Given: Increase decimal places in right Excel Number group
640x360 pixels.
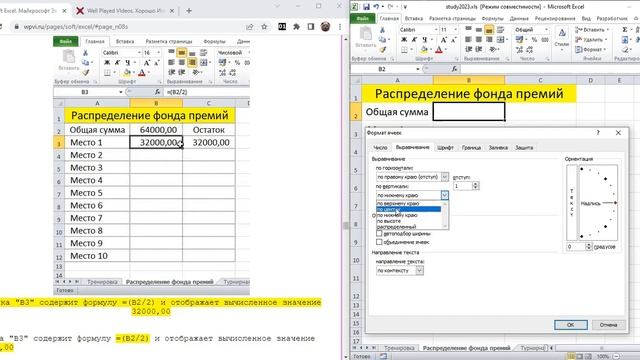Looking at the screenshot, I should click(519, 49).
